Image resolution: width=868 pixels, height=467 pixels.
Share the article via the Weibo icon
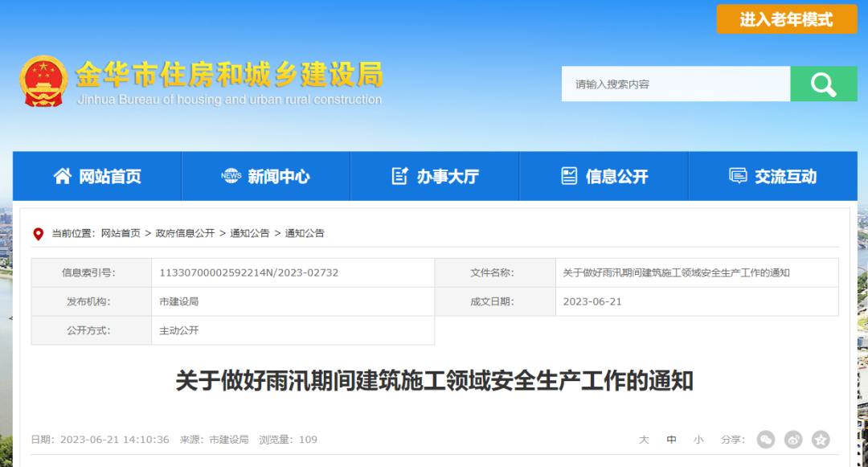click(x=793, y=440)
